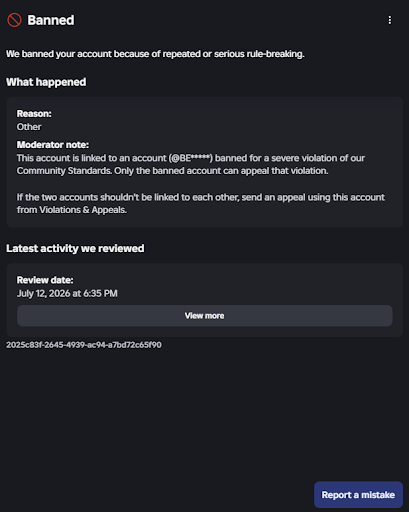Image resolution: width=409 pixels, height=512 pixels.
Task: Click the Reason label
Action: 34,114
